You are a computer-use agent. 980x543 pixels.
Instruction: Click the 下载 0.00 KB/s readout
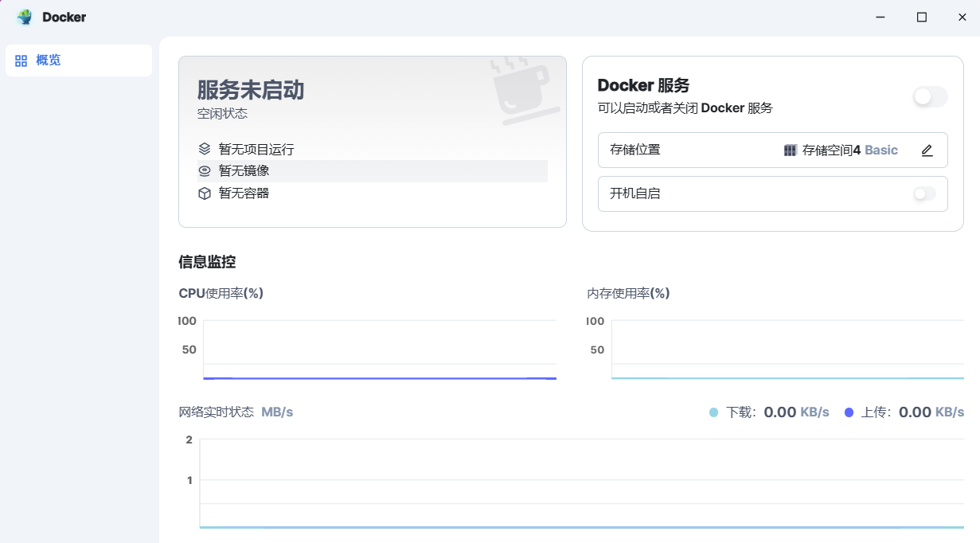(769, 412)
